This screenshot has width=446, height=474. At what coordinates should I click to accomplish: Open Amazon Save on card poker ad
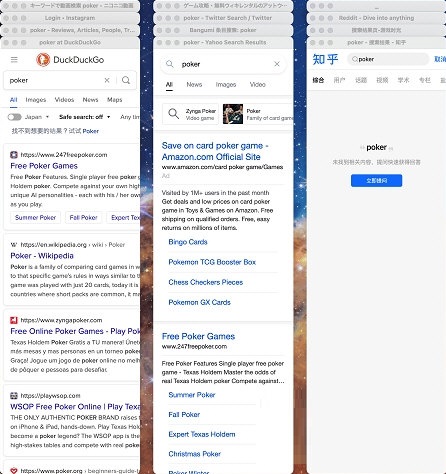point(215,151)
